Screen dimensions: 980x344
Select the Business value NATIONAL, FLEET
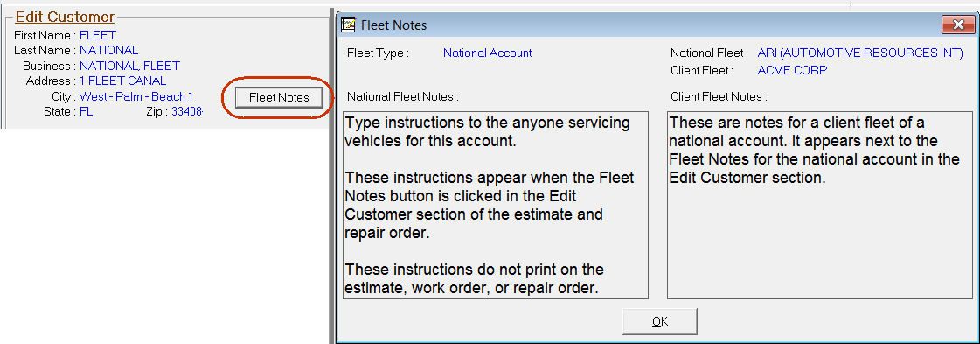[x=129, y=66]
